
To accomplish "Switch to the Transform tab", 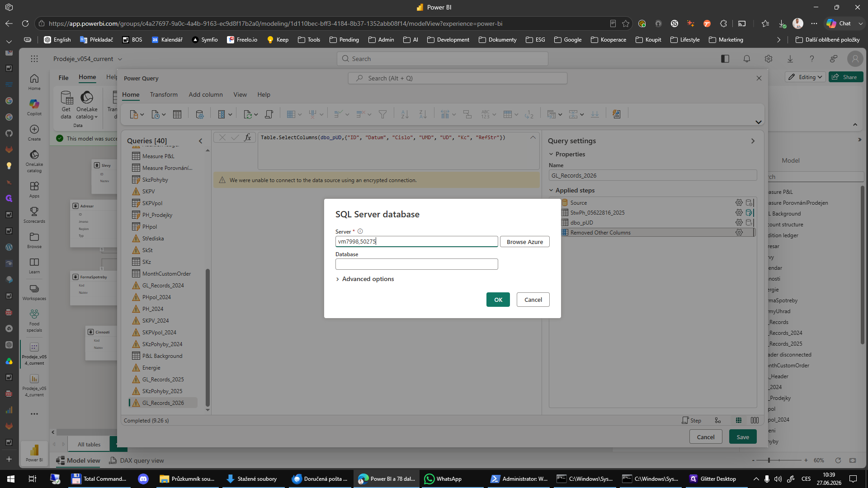I will [x=164, y=94].
